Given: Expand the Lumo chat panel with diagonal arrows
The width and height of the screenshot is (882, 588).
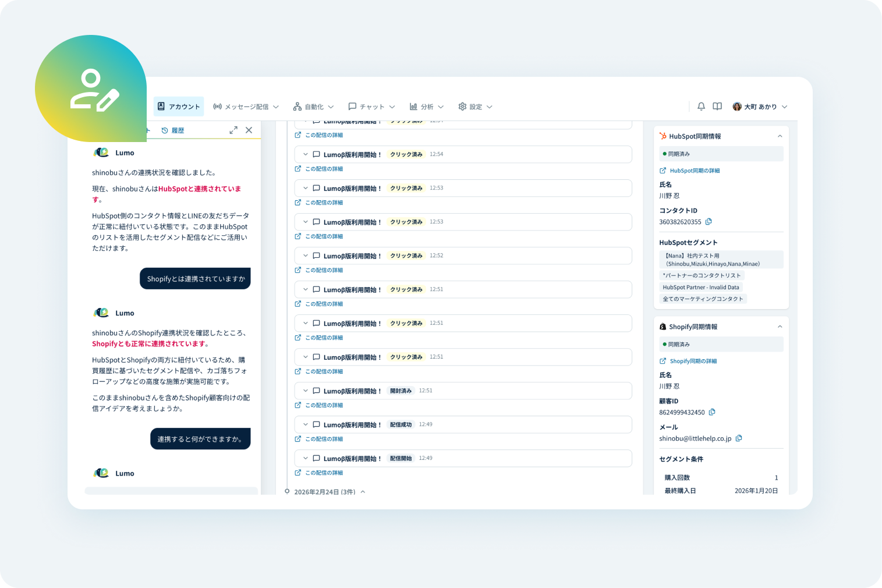Looking at the screenshot, I should [x=233, y=130].
